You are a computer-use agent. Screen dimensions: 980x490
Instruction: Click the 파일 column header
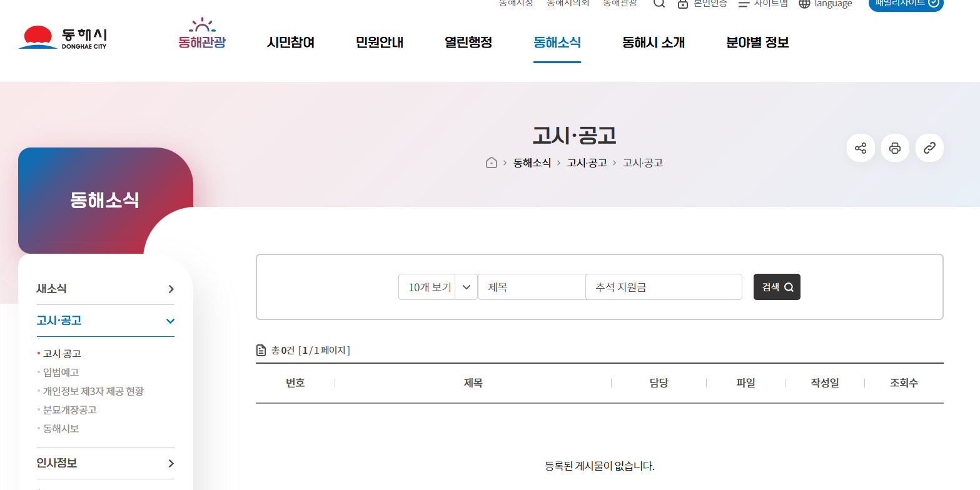point(745,383)
